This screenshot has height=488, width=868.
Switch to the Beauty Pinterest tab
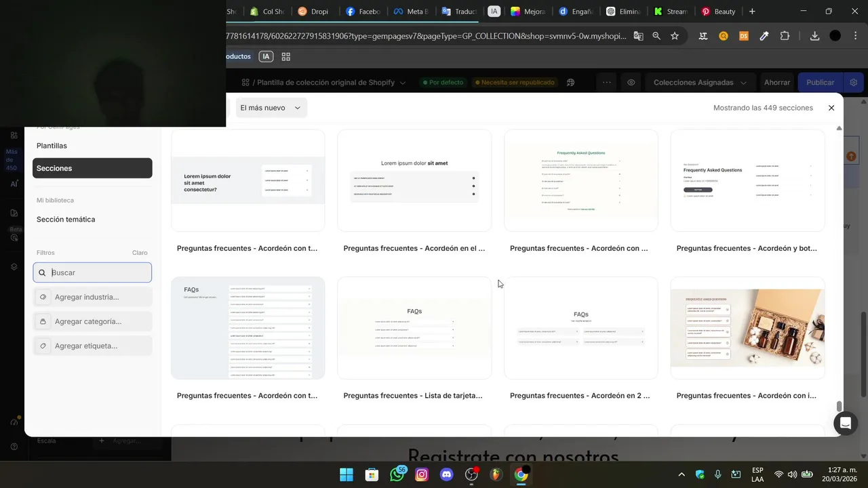[x=719, y=12]
